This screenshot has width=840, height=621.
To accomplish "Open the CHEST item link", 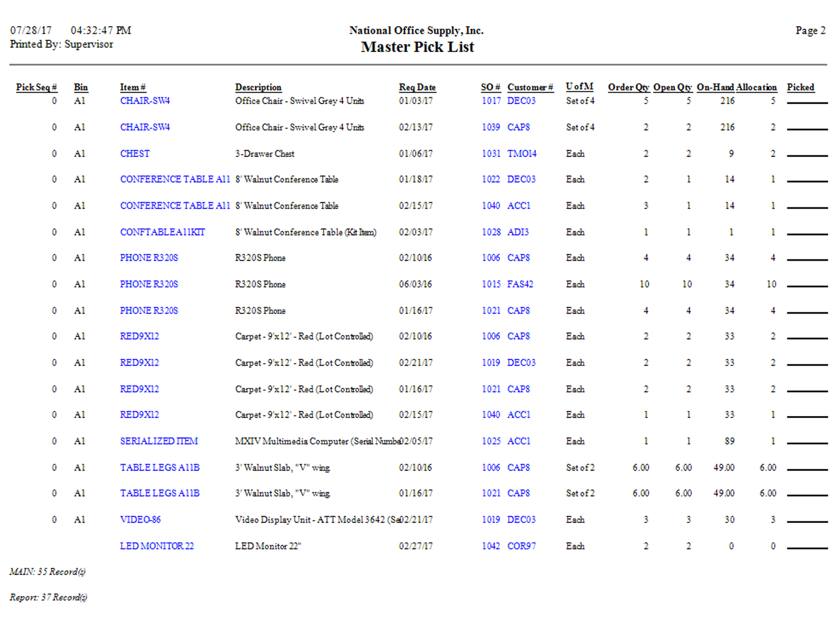I will tap(134, 154).
